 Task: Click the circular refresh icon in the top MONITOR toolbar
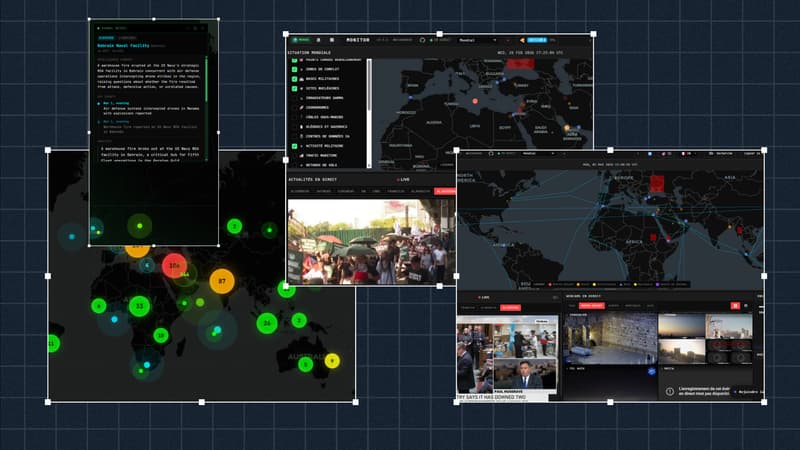coord(422,40)
